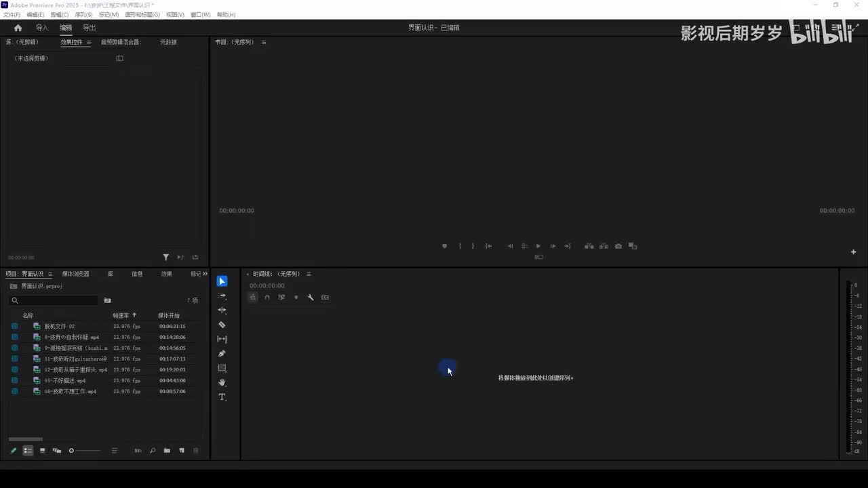Switch to the 导入 workspace
The image size is (868, 488).
click(x=42, y=28)
